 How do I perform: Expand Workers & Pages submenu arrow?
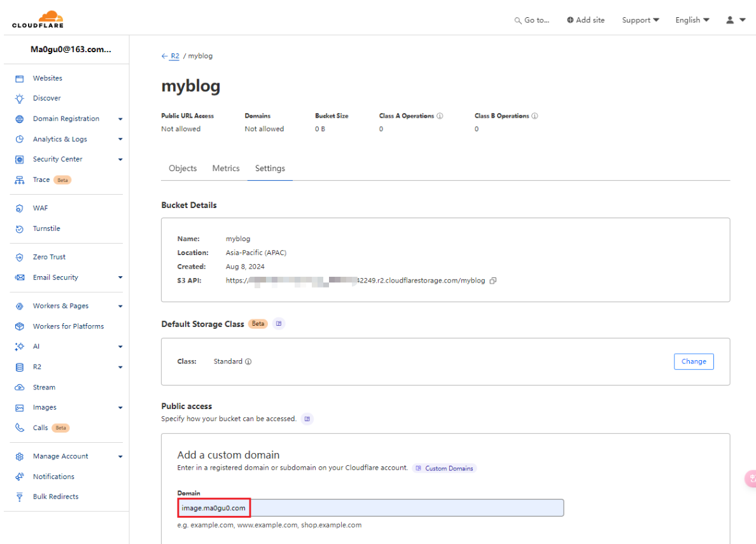[x=120, y=306]
